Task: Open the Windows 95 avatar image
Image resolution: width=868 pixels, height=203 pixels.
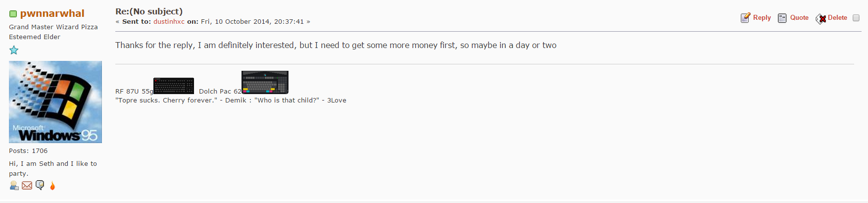Action: pos(55,102)
